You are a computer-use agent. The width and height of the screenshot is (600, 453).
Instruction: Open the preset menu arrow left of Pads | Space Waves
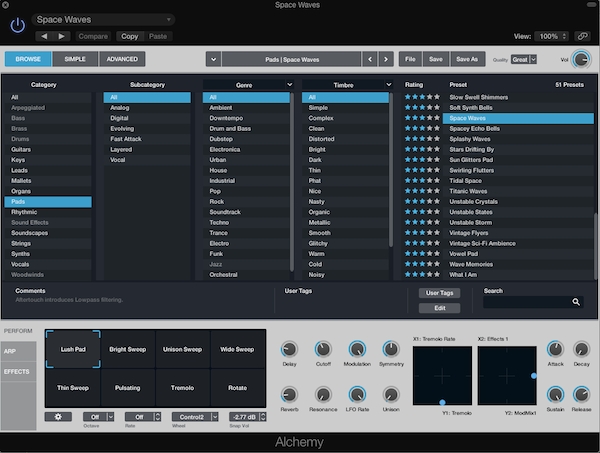tap(213, 59)
